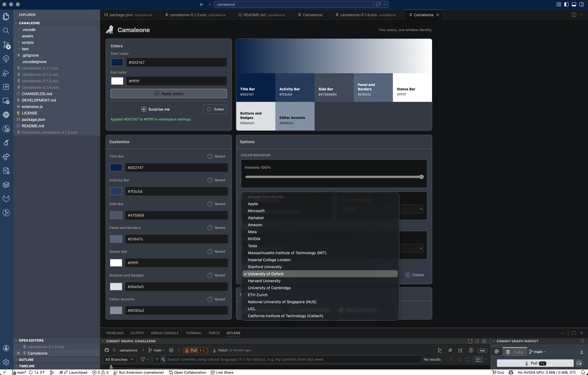Go back with navigation arrow
Screen dimensions: 588x375
(202, 4)
